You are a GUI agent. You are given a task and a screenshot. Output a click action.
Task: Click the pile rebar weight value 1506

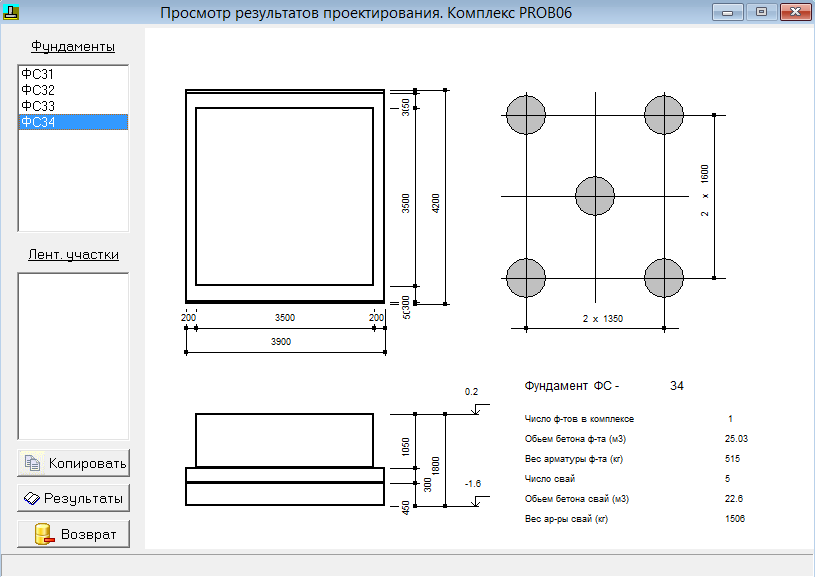pyautogui.click(x=734, y=519)
